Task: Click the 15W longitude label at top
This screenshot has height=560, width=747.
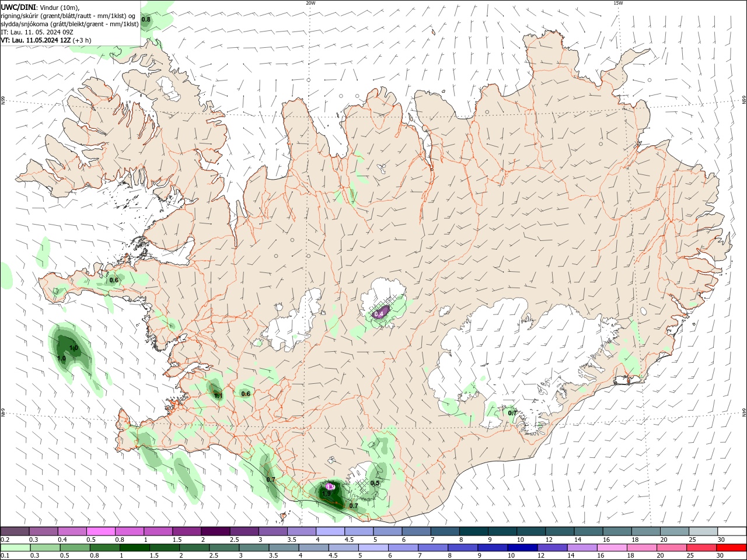Action: [618, 3]
